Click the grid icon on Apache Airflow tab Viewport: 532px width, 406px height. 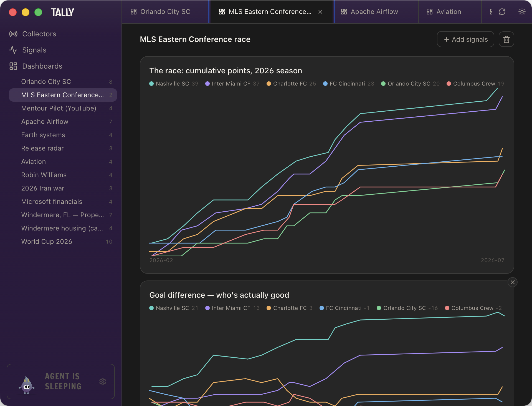point(344,12)
